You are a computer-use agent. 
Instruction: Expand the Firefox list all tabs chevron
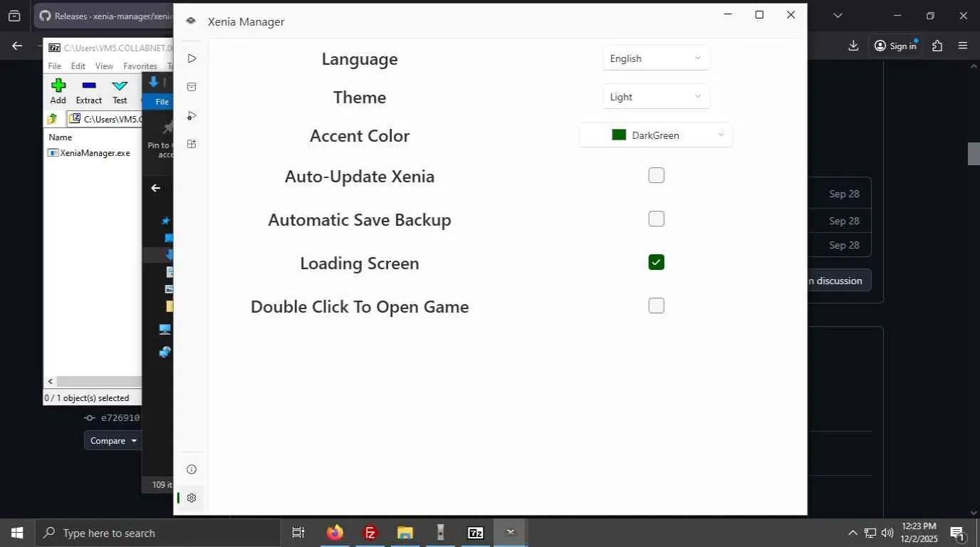(x=838, y=16)
